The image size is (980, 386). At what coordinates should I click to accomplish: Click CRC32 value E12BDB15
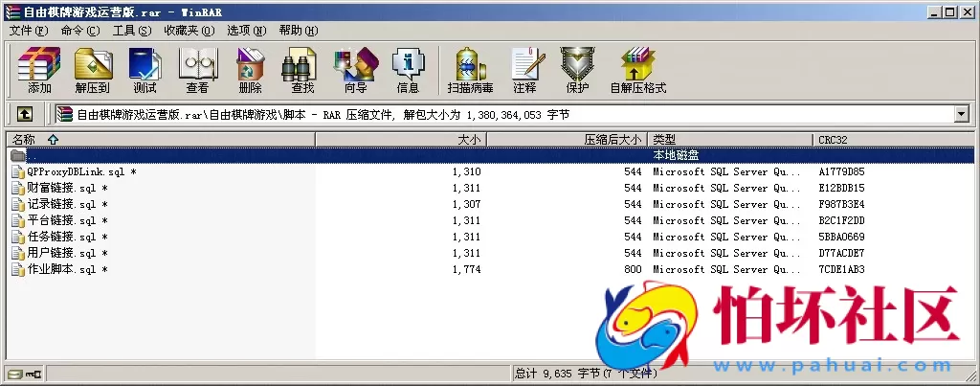click(x=841, y=188)
